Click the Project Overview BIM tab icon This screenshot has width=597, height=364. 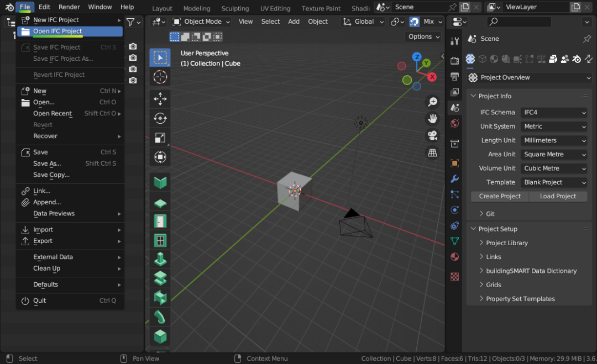click(470, 59)
